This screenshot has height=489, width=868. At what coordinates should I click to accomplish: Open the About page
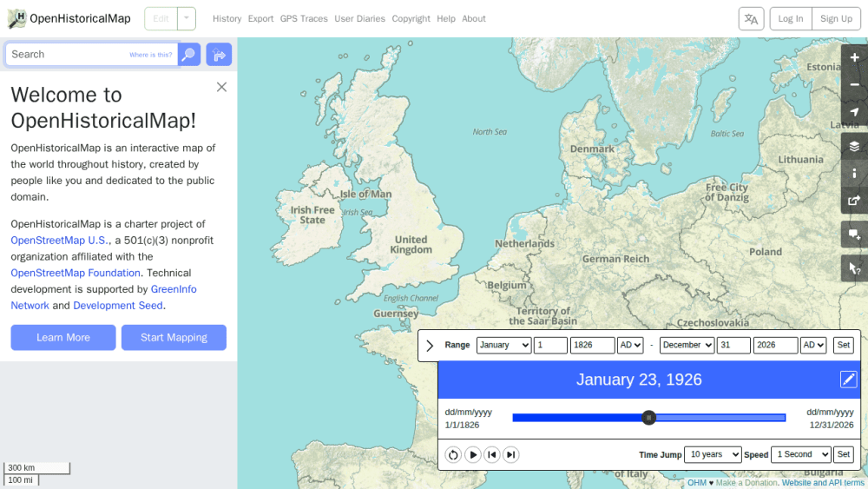coord(474,19)
